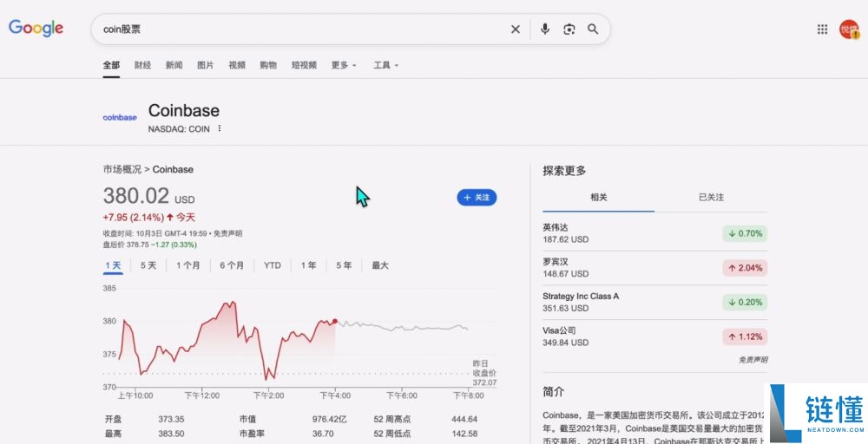868x444 pixels.
Task: Expand the 更多 dropdown
Action: pos(344,65)
